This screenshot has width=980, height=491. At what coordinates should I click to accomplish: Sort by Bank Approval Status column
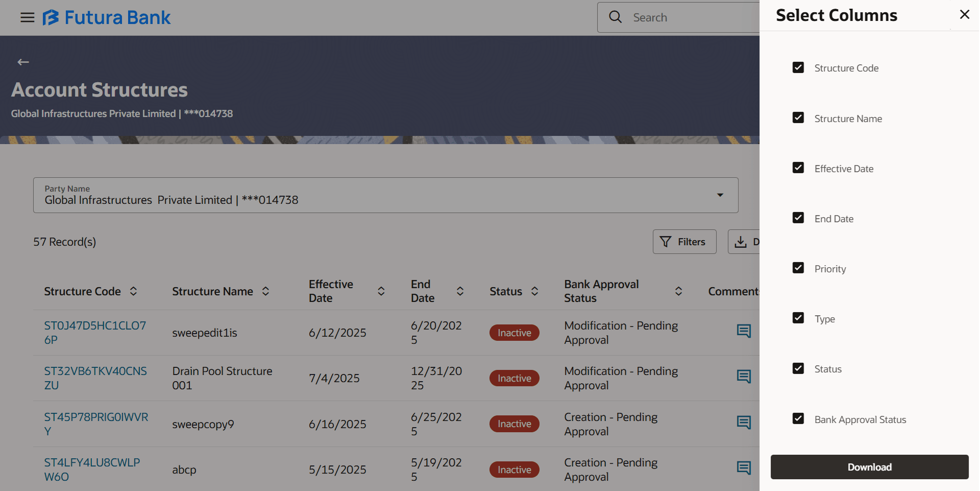tap(678, 291)
